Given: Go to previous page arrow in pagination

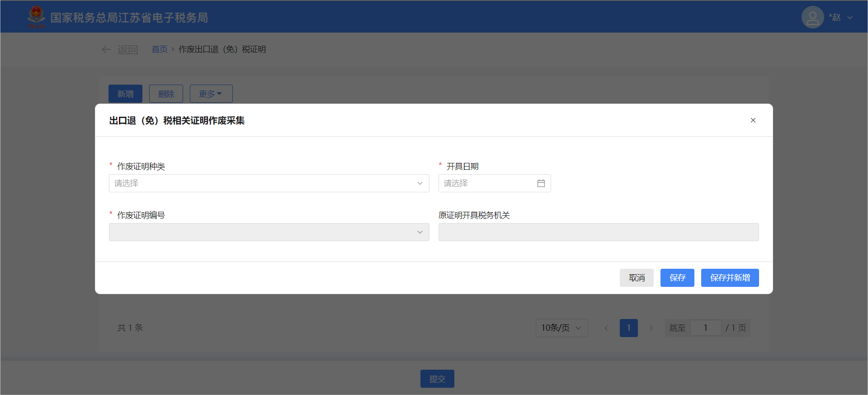Looking at the screenshot, I should click(x=606, y=328).
